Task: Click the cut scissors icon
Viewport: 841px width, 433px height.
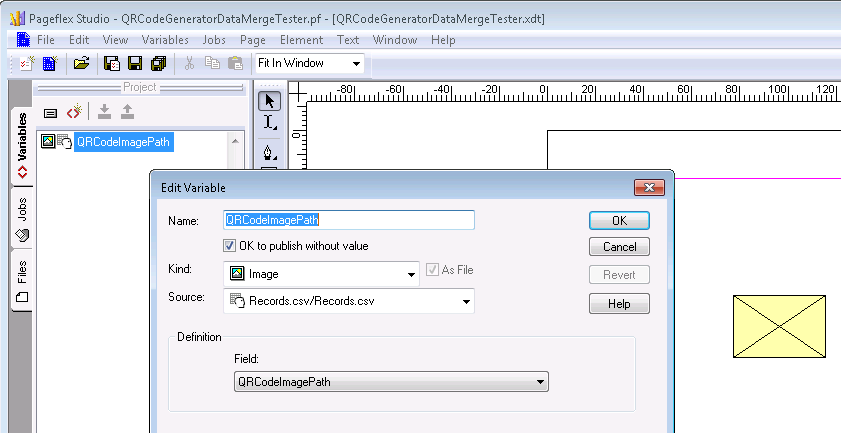Action: pos(189,64)
